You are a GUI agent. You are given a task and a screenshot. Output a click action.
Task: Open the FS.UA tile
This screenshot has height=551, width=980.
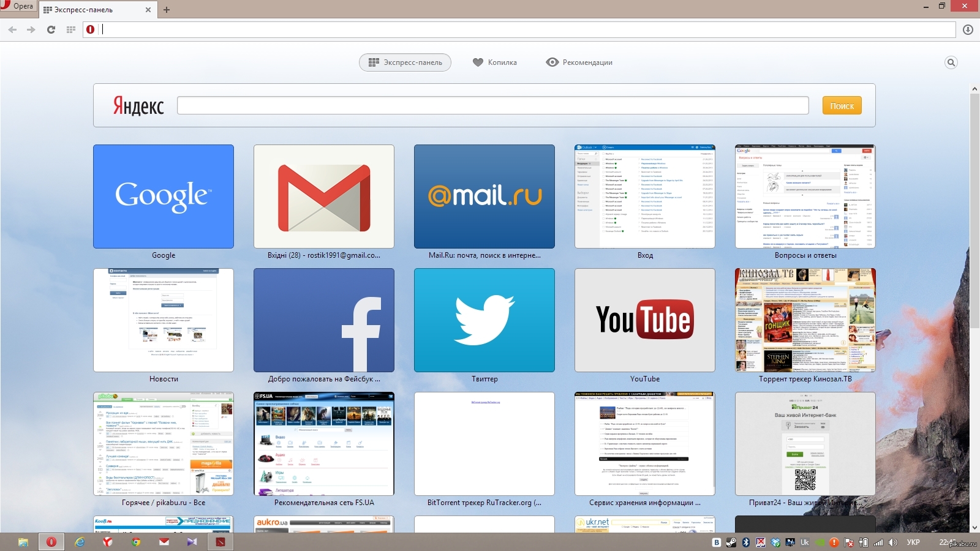324,444
